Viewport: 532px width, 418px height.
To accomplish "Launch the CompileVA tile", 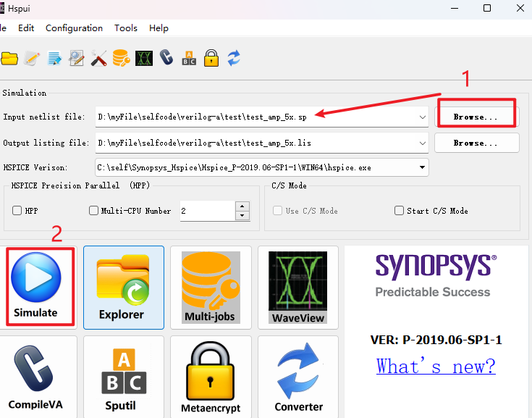I will tap(36, 377).
